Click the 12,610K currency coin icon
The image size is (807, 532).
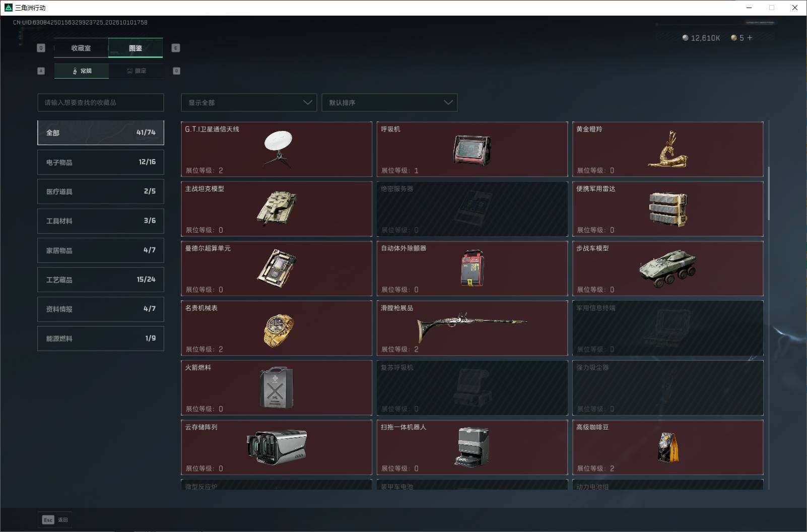(685, 38)
